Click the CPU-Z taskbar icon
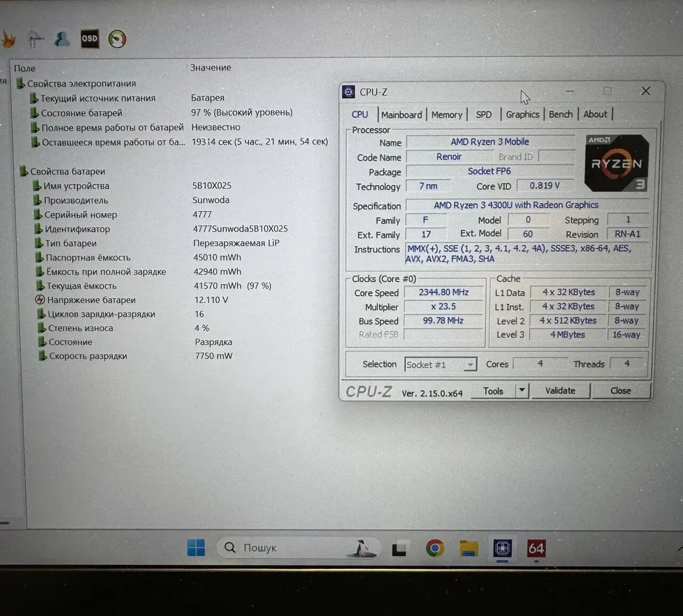683x616 pixels. pyautogui.click(x=502, y=548)
